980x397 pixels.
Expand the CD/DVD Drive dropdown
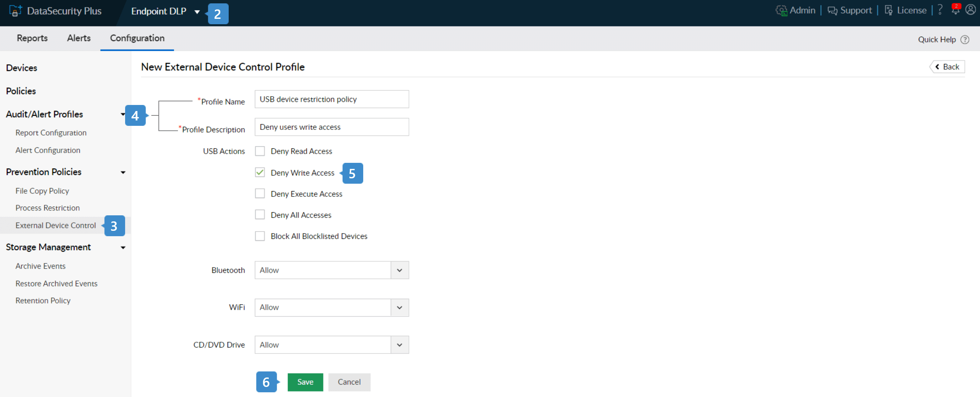point(400,345)
